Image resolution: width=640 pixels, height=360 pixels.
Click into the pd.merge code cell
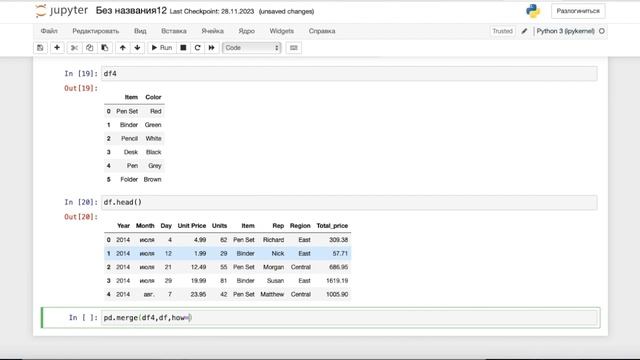click(349, 318)
